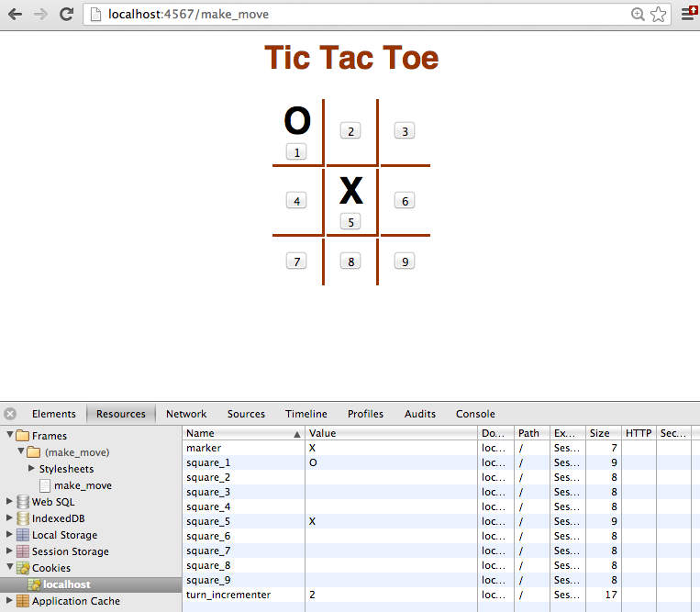Image resolution: width=700 pixels, height=612 pixels.
Task: Close the developer tools panel
Action: pyautogui.click(x=10, y=414)
